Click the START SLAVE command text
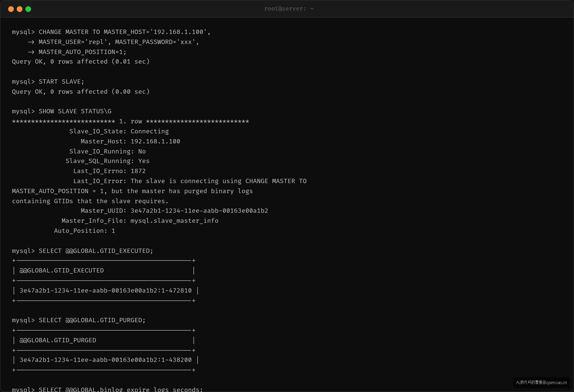 pyautogui.click(x=61, y=82)
